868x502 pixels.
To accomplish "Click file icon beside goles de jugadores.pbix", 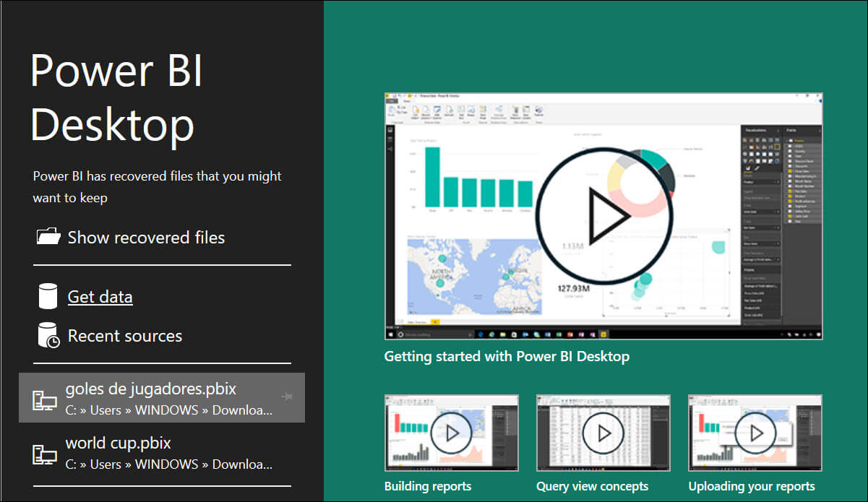I will coord(45,400).
